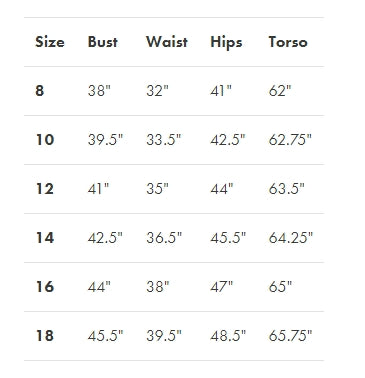The width and height of the screenshot is (365, 378).
Task: Click the 65.75" torso value
Action: [291, 336]
